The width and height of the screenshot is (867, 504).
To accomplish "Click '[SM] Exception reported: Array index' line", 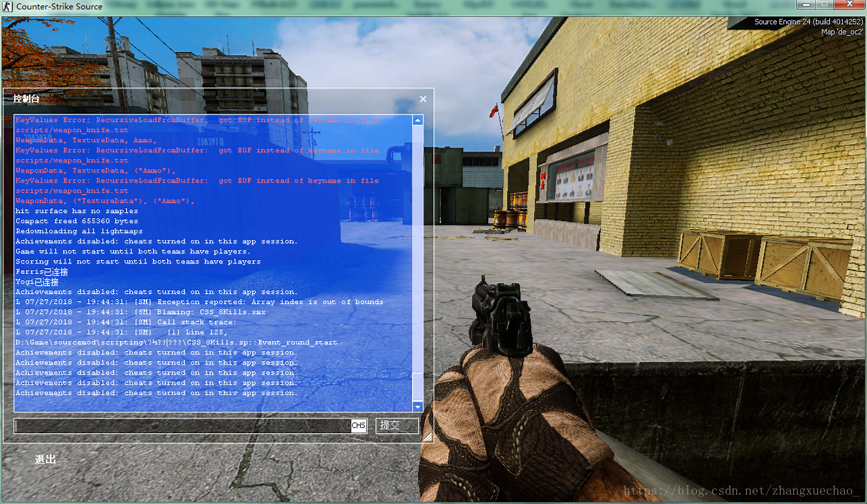I will coord(199,302).
